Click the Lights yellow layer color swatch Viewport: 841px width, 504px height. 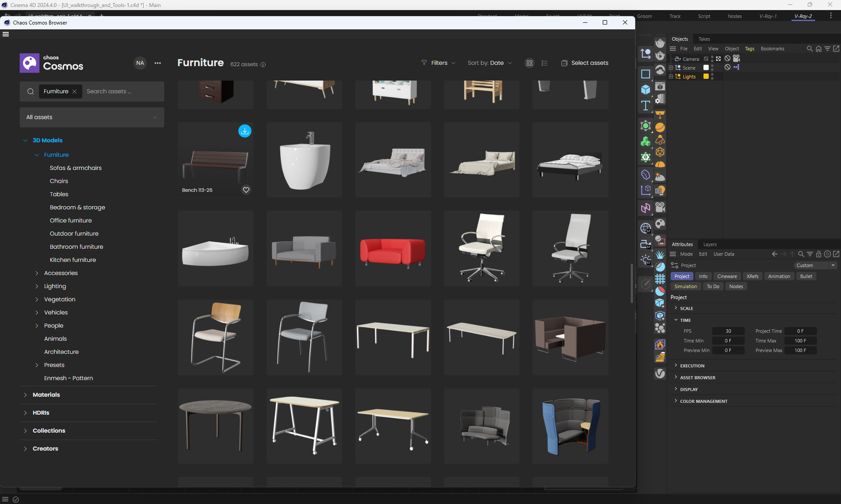click(x=706, y=76)
